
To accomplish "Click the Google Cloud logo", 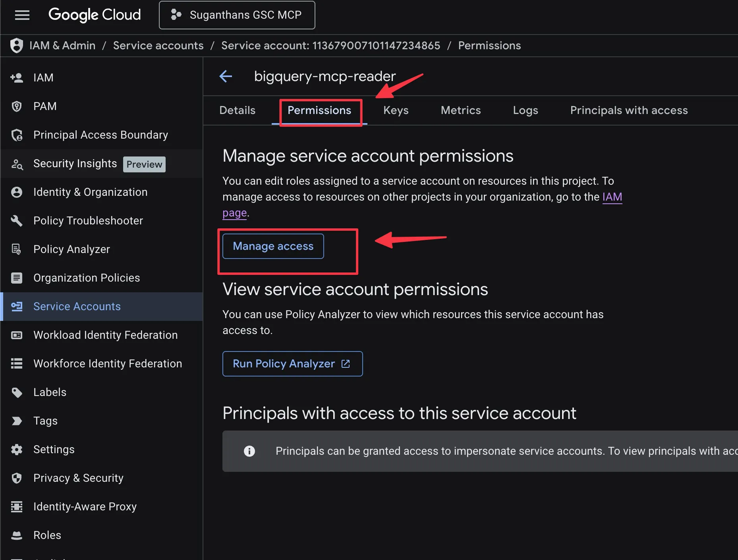I will click(x=95, y=15).
